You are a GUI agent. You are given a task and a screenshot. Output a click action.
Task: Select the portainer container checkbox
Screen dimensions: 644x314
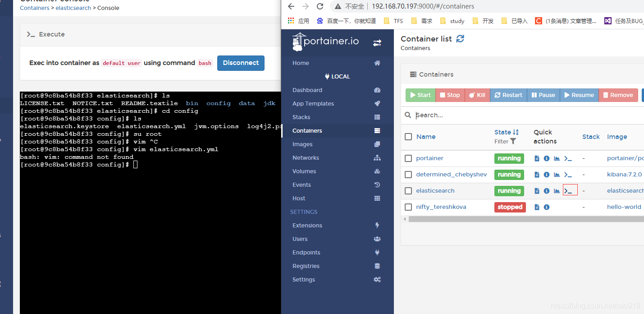(x=408, y=158)
